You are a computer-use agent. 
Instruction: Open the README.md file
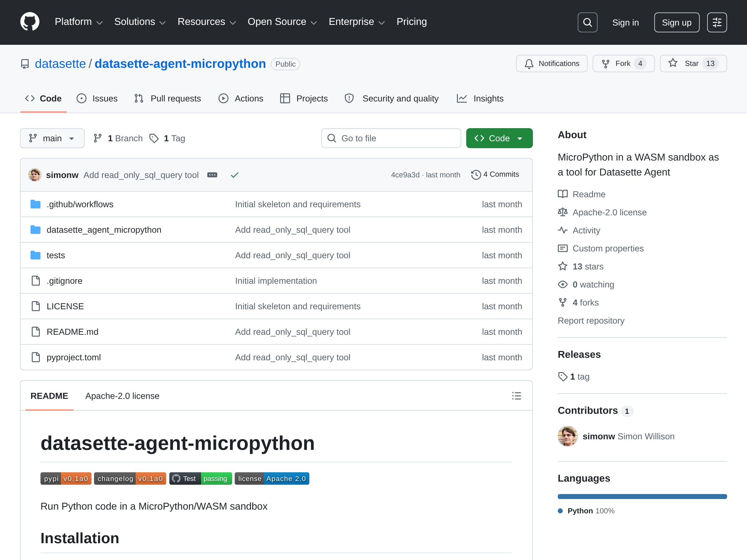(x=73, y=332)
